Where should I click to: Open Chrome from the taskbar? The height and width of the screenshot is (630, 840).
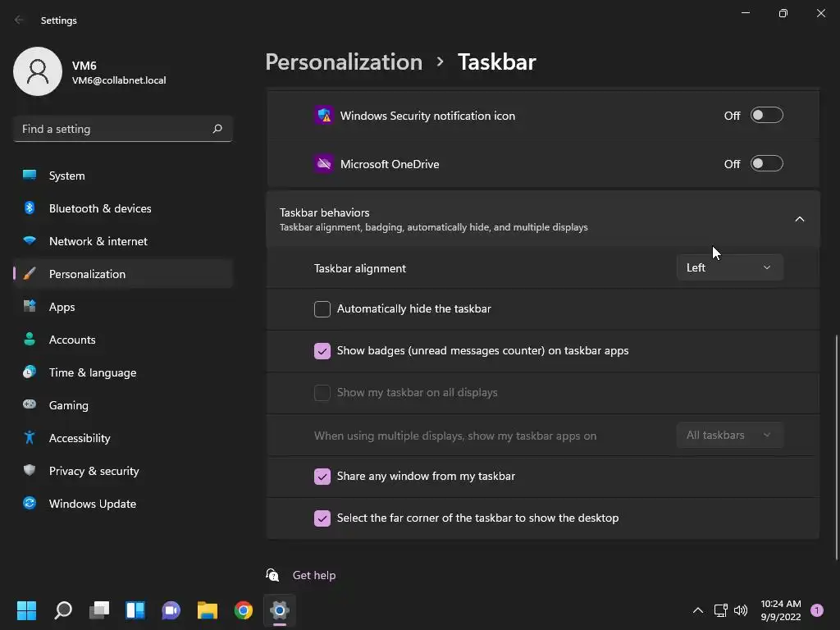(243, 609)
